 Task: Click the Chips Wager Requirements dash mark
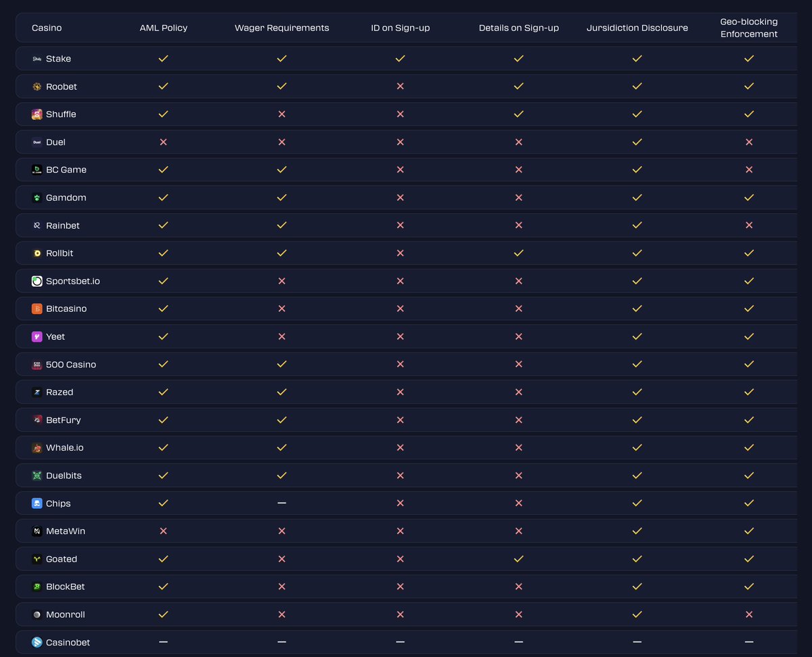point(281,503)
